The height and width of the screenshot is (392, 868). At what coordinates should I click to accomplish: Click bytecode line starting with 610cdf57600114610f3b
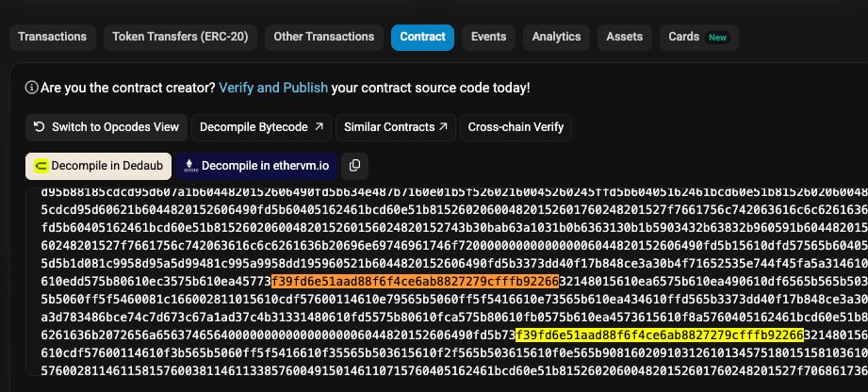(454, 352)
